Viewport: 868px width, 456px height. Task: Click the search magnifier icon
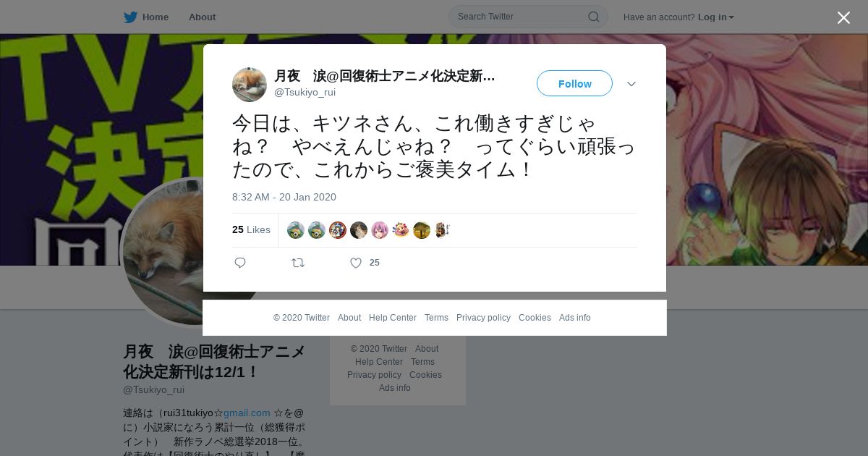click(593, 17)
